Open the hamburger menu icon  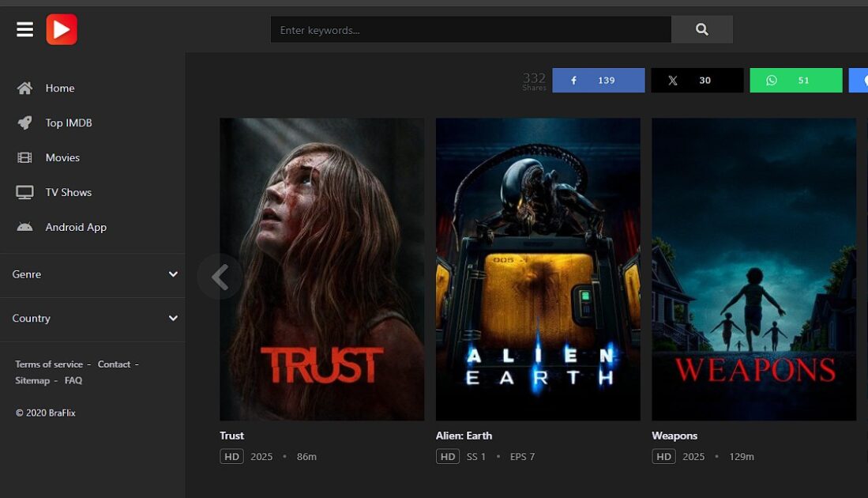25,29
